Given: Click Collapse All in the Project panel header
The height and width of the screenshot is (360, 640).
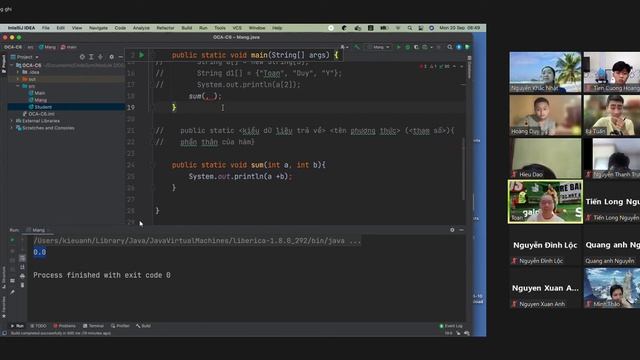Looking at the screenshot, I should tap(100, 57).
